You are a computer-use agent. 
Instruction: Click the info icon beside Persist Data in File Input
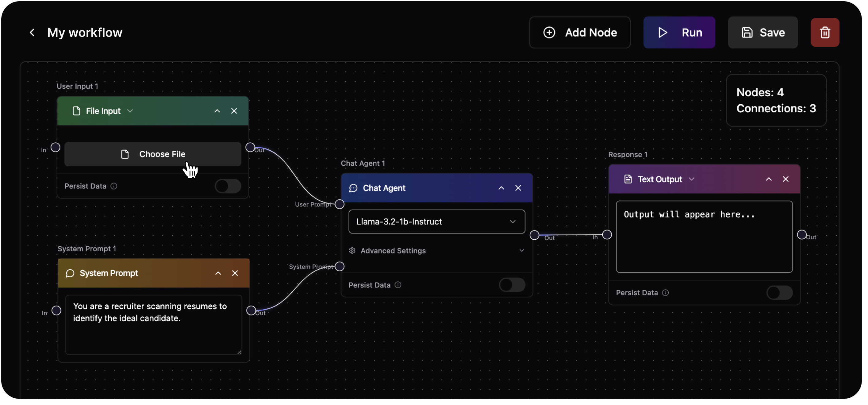[114, 186]
